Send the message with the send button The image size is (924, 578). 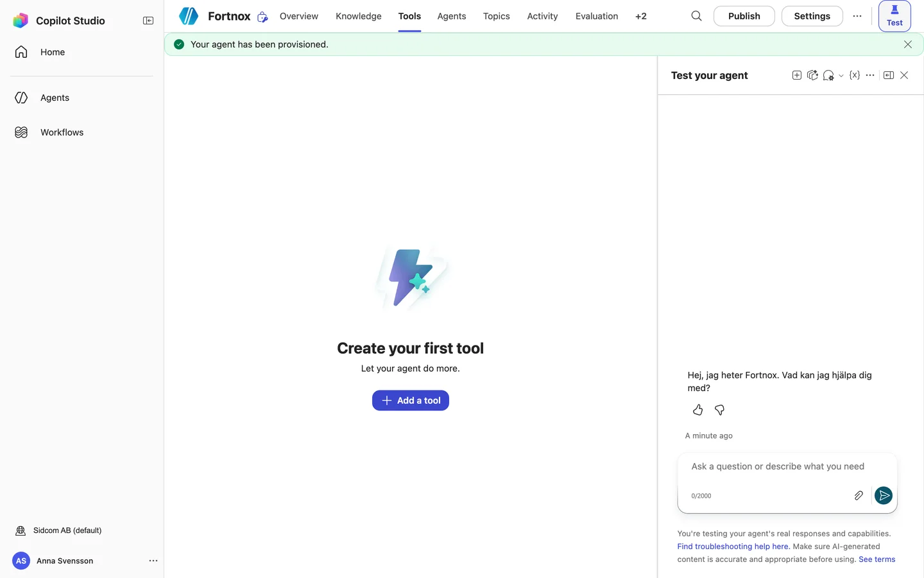[884, 495]
